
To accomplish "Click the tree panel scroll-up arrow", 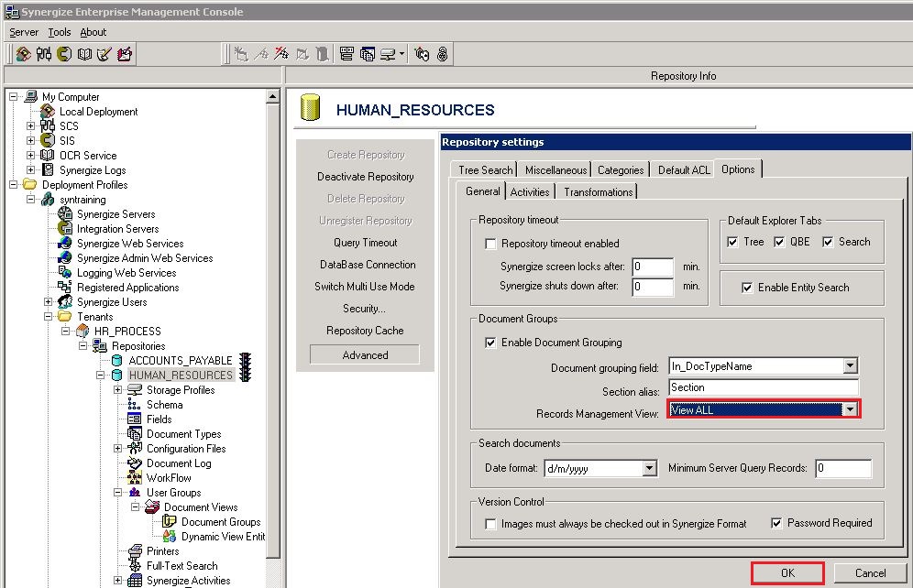I will point(272,96).
